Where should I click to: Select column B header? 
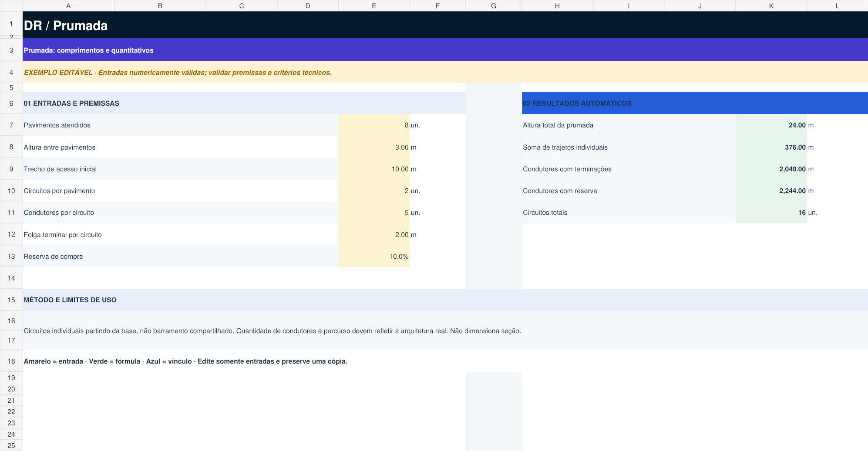(x=160, y=6)
